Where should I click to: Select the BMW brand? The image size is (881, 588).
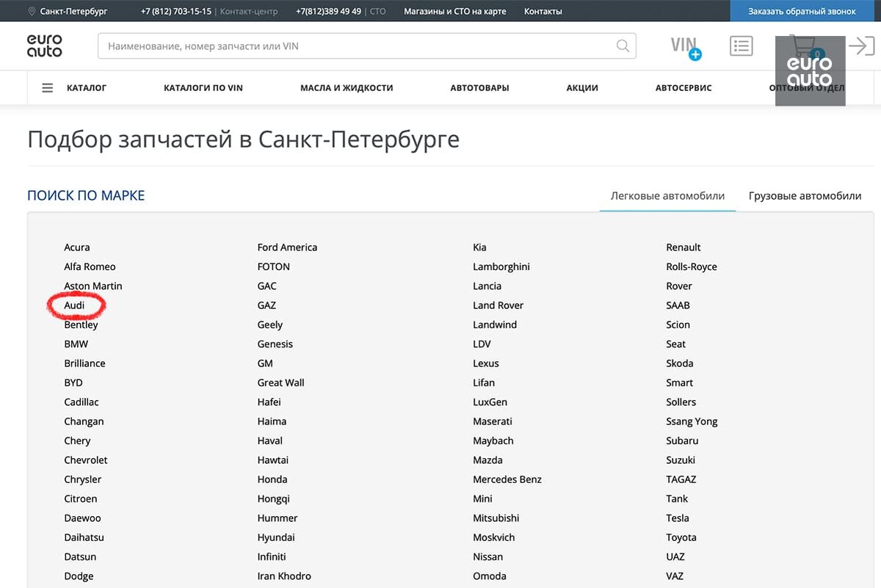(76, 344)
